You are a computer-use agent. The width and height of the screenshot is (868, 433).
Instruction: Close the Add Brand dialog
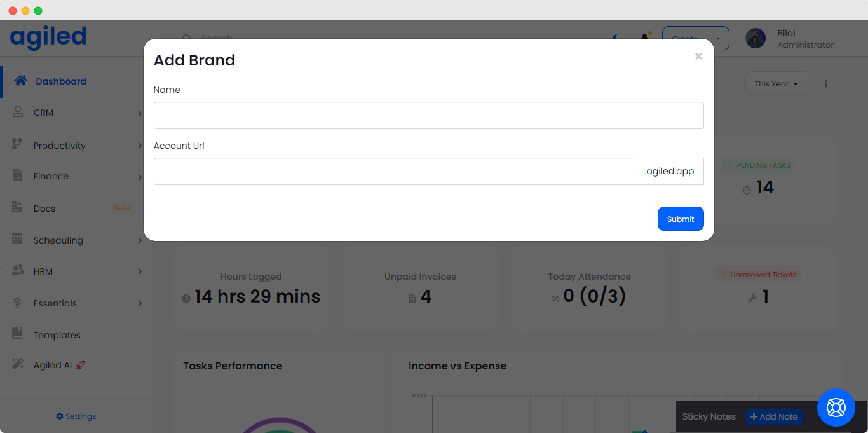(698, 57)
